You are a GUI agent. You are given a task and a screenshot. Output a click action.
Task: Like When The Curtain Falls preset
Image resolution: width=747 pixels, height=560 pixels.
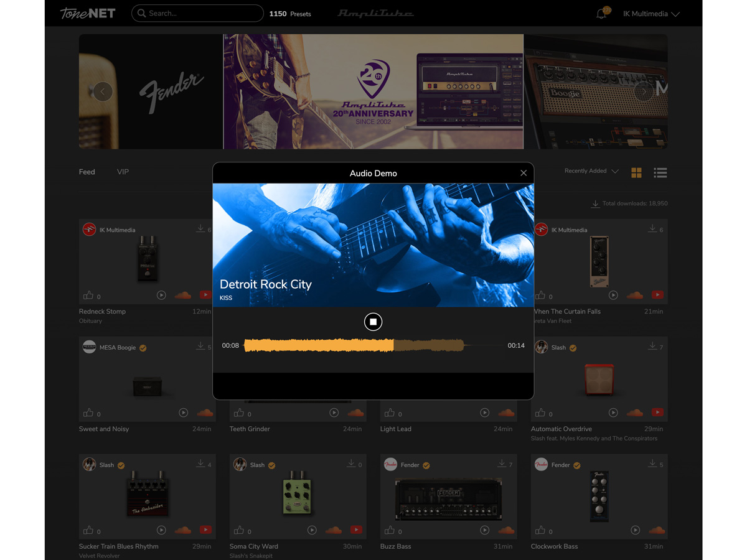pyautogui.click(x=540, y=296)
